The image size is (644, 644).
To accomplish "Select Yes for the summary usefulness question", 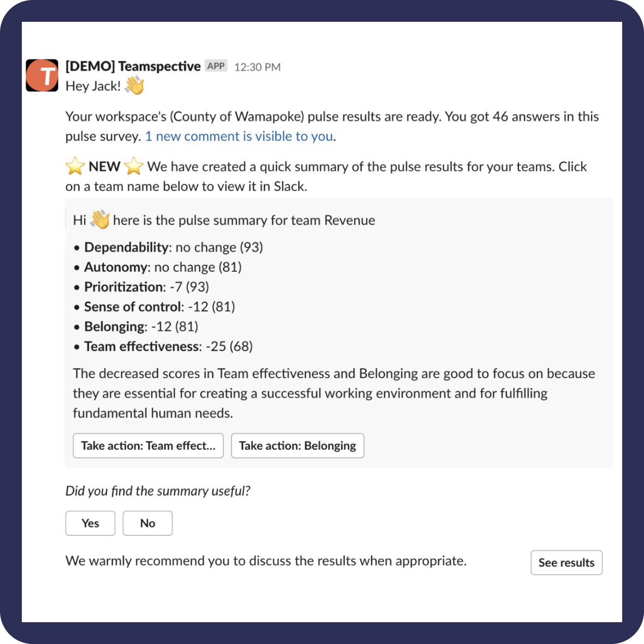I will pos(90,523).
